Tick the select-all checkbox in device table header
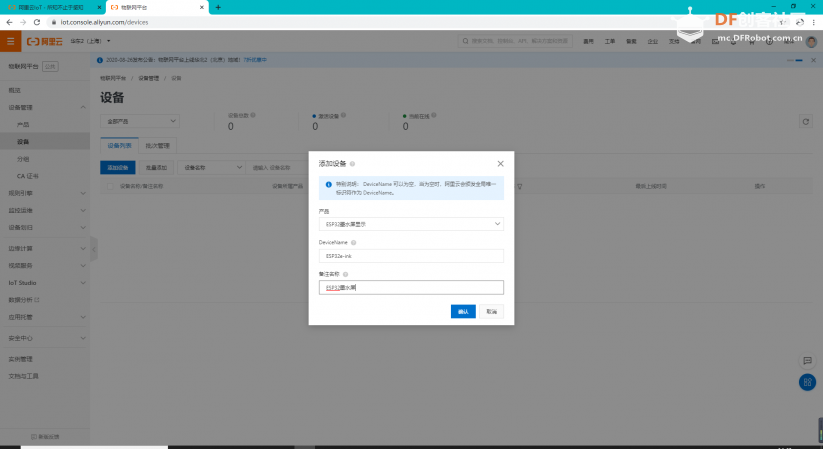This screenshot has height=449, width=823. coord(110,186)
